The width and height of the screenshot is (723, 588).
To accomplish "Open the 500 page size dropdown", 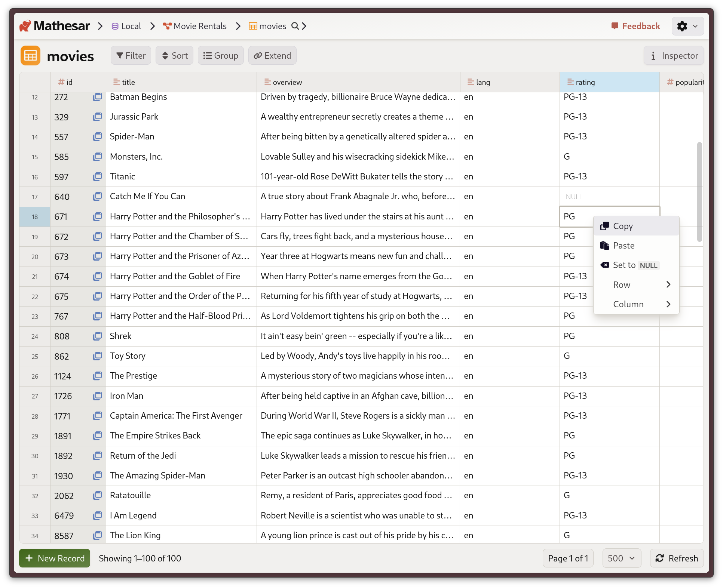I will (x=621, y=558).
